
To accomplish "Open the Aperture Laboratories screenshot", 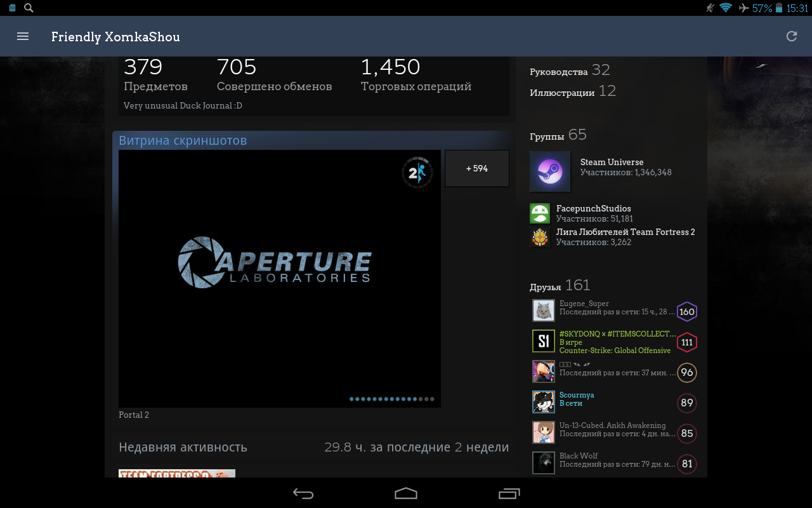I will pos(280,279).
